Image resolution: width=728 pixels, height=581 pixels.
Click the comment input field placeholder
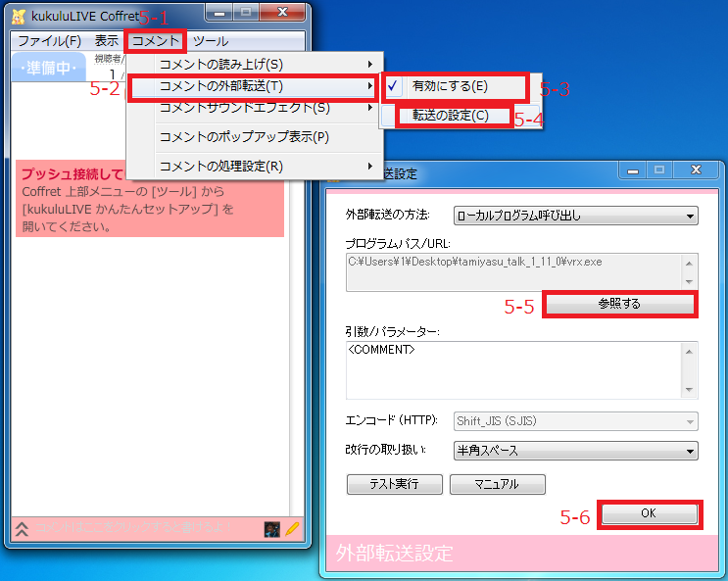tap(133, 528)
